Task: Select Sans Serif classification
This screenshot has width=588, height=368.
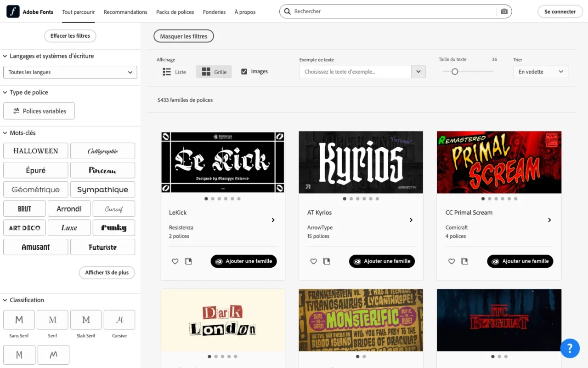Action: coord(19,320)
